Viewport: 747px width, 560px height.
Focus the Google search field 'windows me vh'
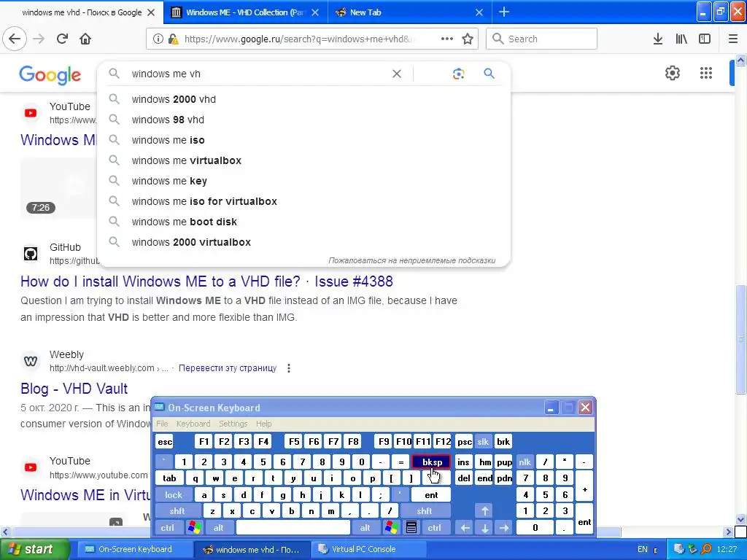(258, 74)
